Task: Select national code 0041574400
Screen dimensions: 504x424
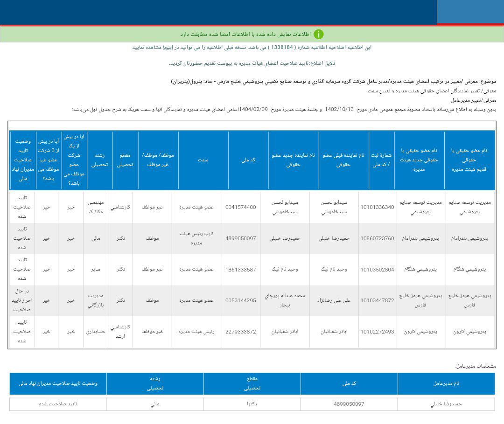Action: [240, 207]
